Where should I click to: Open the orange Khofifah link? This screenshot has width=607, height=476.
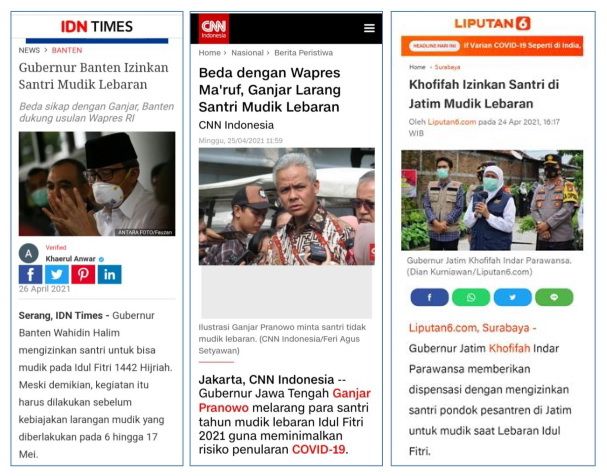pyautogui.click(x=509, y=348)
